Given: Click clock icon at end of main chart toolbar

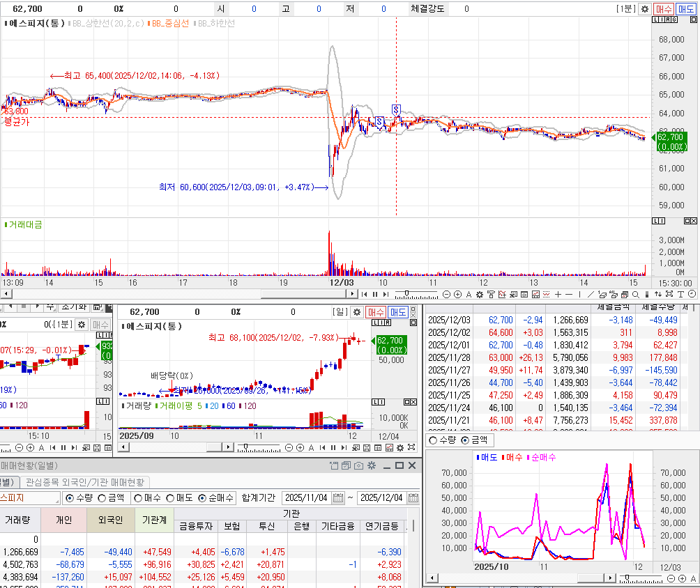Looking at the screenshot, I should tap(692, 294).
